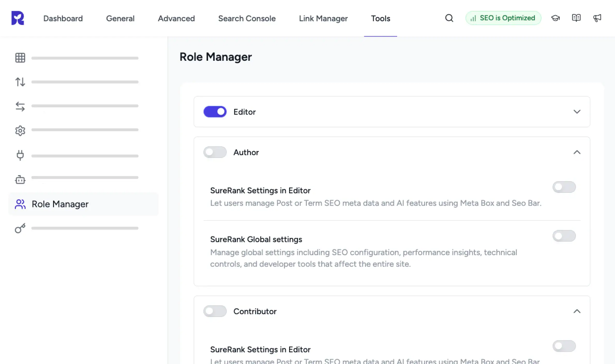Select the key sidebar icon
The width and height of the screenshot is (615, 364).
tap(20, 228)
